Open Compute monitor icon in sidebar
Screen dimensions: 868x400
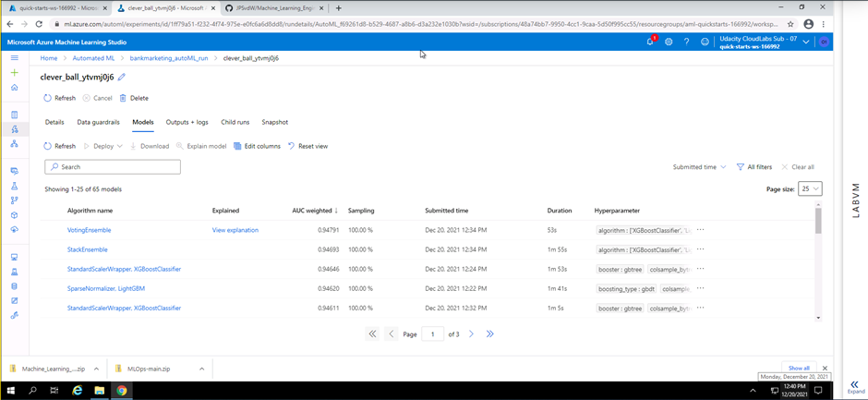(x=15, y=257)
